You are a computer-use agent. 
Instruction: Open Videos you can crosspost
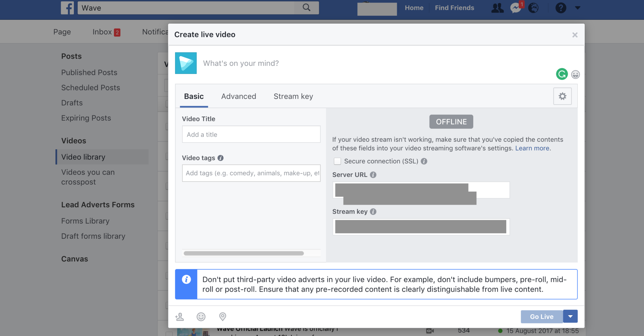pos(88,177)
